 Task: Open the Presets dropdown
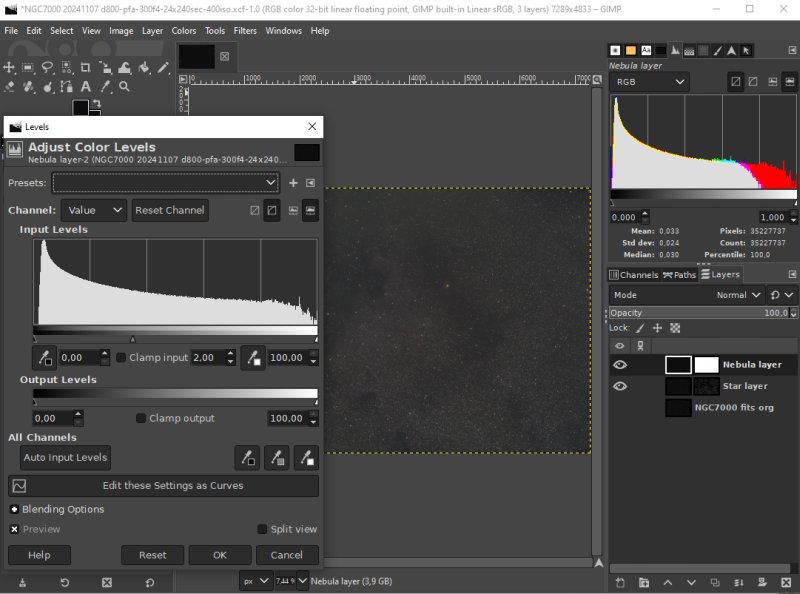[x=166, y=183]
